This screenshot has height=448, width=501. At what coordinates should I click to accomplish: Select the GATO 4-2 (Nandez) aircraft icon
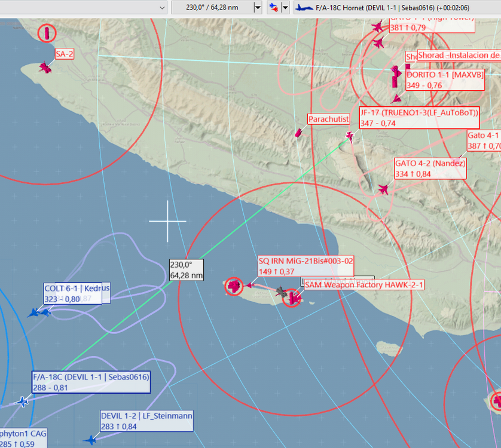(383, 189)
